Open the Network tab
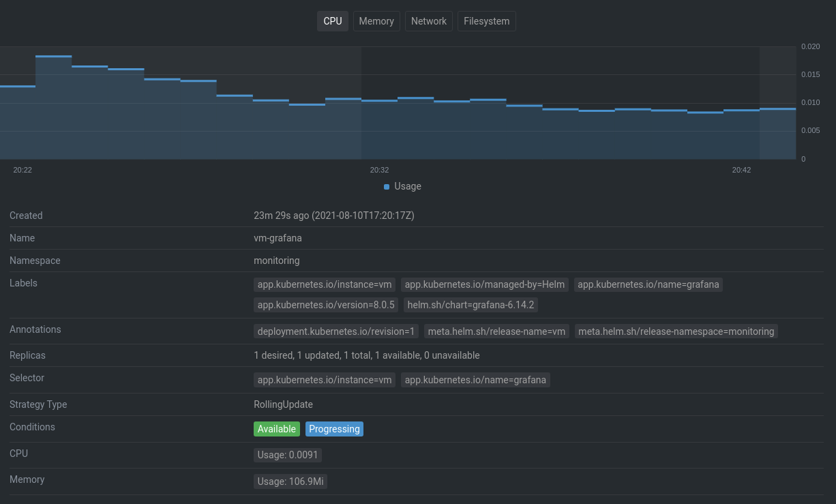836x504 pixels. 428,21
